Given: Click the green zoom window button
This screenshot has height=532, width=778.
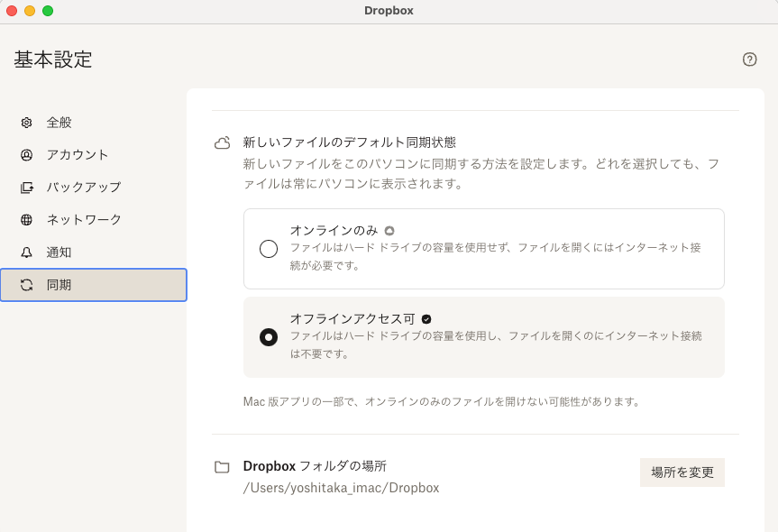Looking at the screenshot, I should click(x=48, y=11).
